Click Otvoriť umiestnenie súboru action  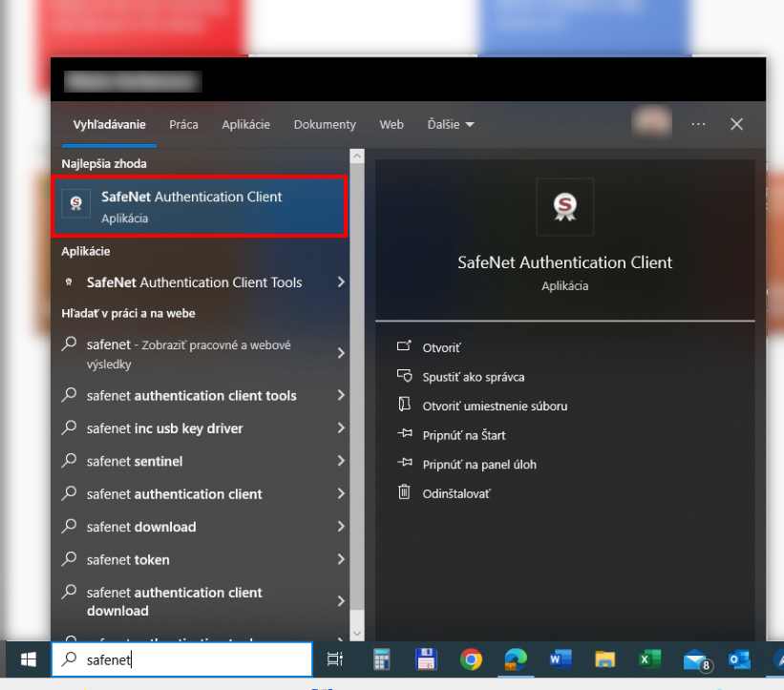pyautogui.click(x=495, y=407)
